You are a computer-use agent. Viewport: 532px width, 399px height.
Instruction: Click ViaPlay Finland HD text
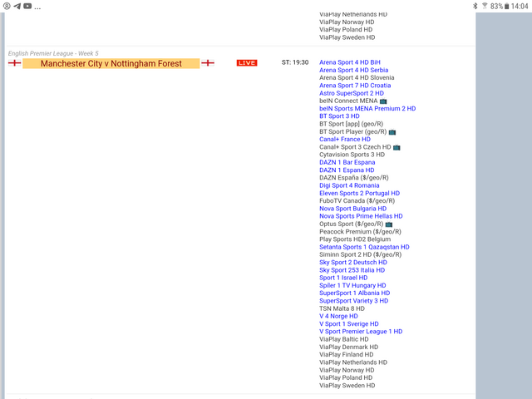click(346, 355)
